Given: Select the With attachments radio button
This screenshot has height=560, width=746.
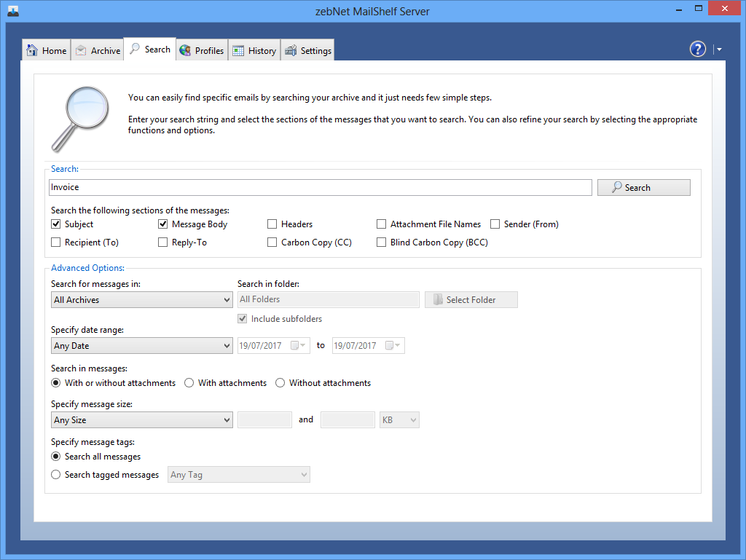Looking at the screenshot, I should tap(189, 383).
